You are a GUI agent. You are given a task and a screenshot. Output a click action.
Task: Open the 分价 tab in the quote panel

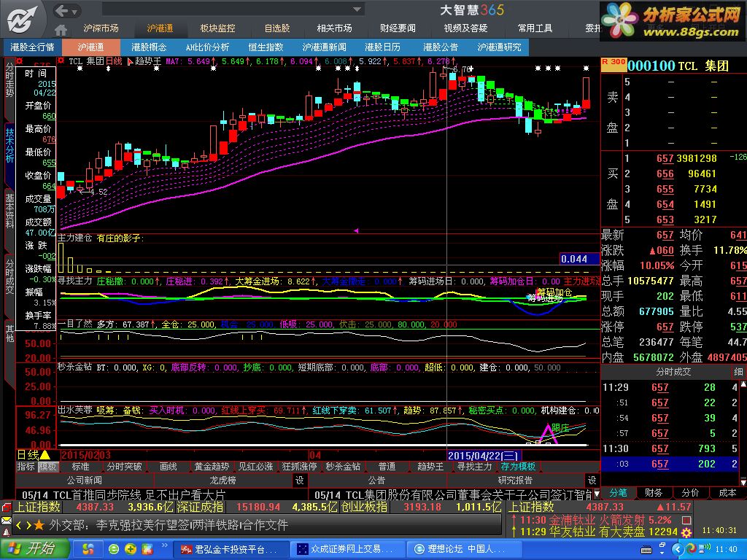pos(690,493)
